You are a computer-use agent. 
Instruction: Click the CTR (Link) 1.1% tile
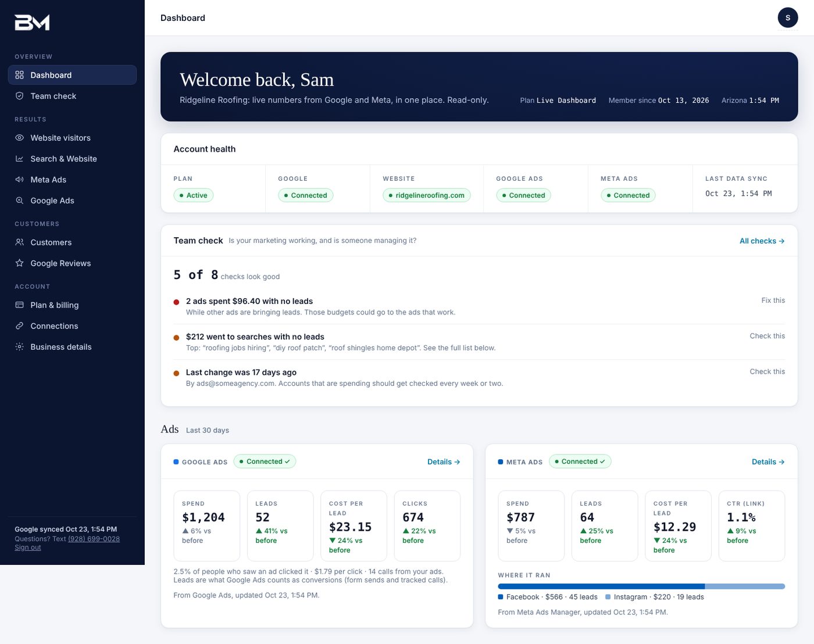point(752,526)
